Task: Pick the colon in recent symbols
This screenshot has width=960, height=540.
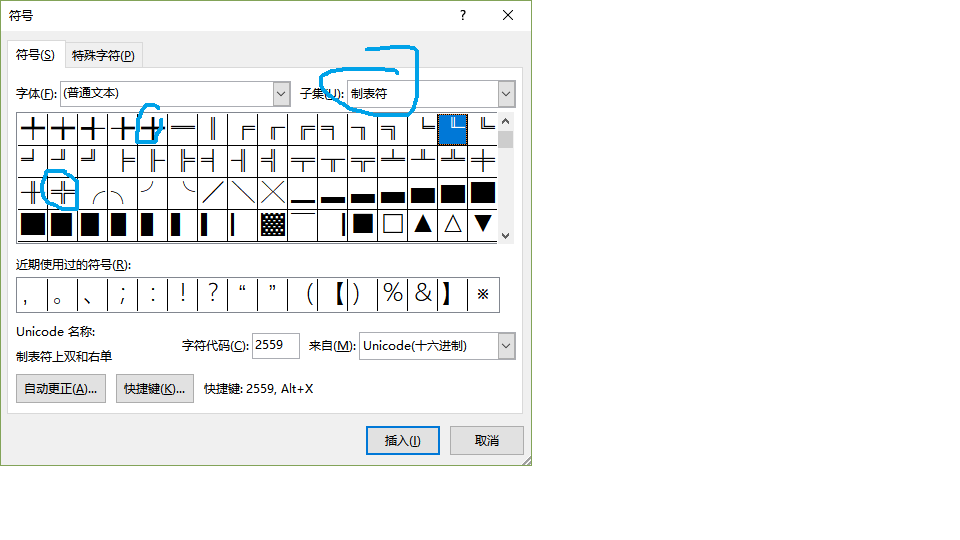Action: 152,294
